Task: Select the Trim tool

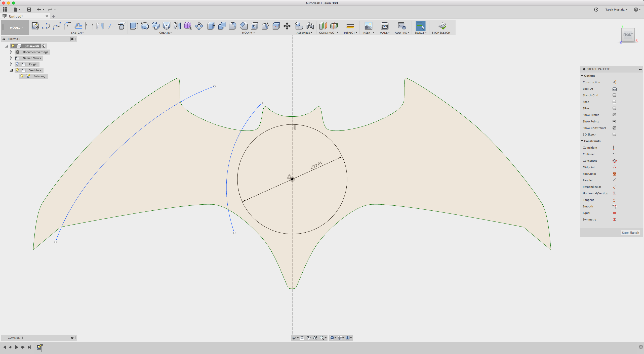Action: click(x=111, y=26)
